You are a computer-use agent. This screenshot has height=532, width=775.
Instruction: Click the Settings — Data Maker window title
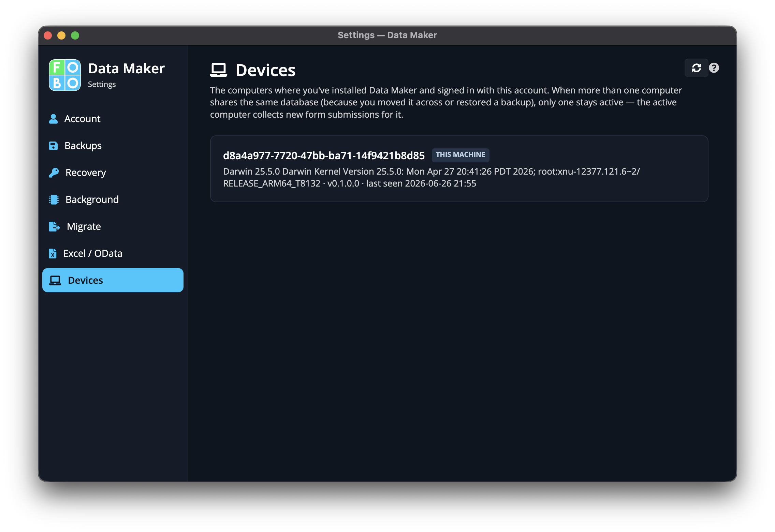coord(387,35)
